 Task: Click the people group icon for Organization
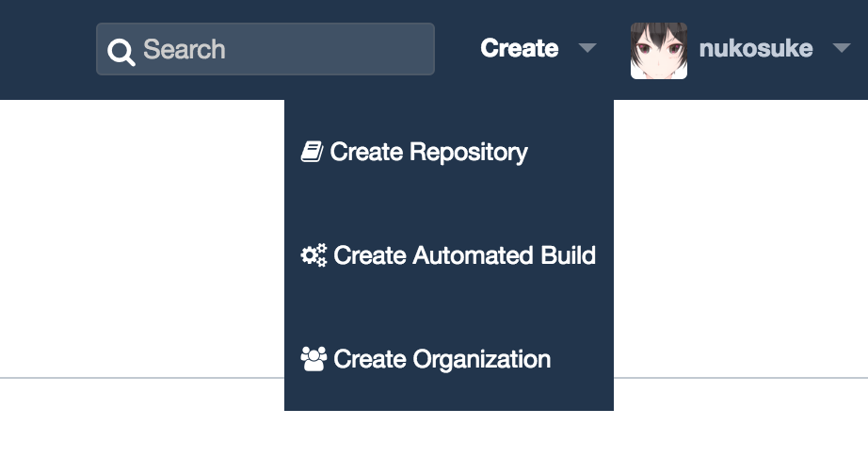click(313, 359)
